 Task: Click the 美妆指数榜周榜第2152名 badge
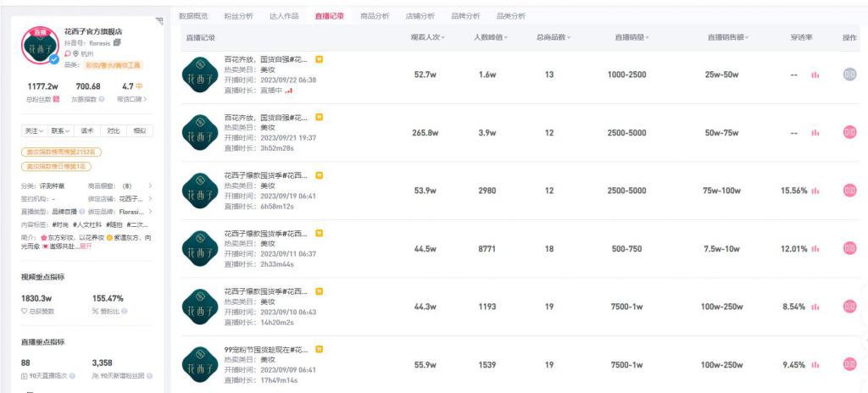tap(61, 152)
